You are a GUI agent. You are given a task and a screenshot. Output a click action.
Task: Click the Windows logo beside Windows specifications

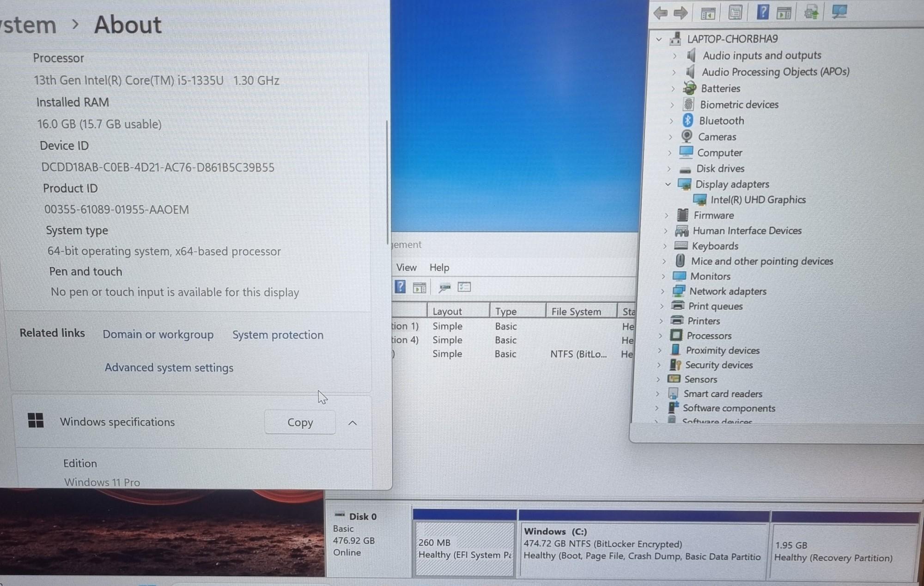tap(36, 421)
